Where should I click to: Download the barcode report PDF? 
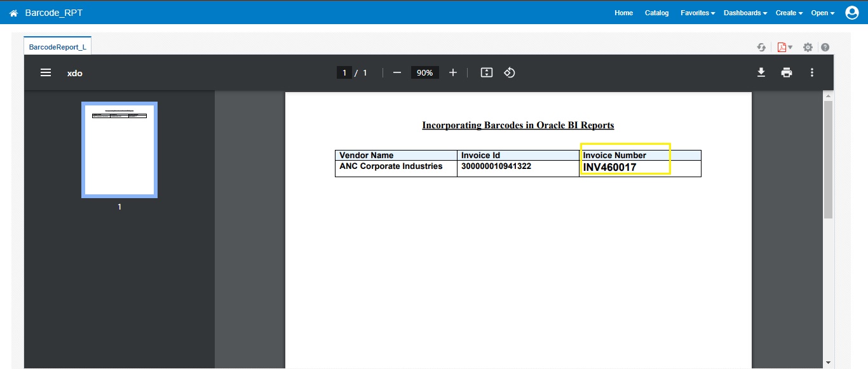[x=761, y=72]
